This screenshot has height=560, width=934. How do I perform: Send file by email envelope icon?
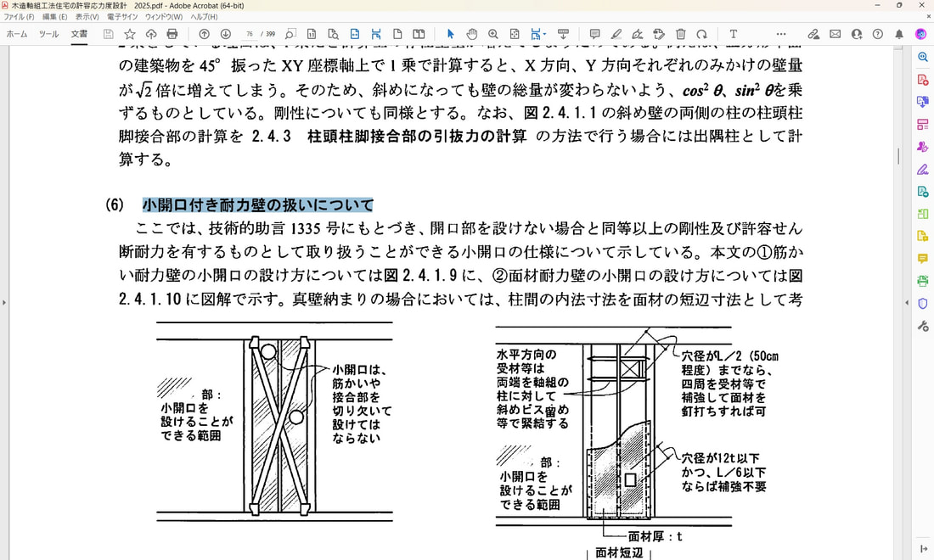pyautogui.click(x=836, y=34)
